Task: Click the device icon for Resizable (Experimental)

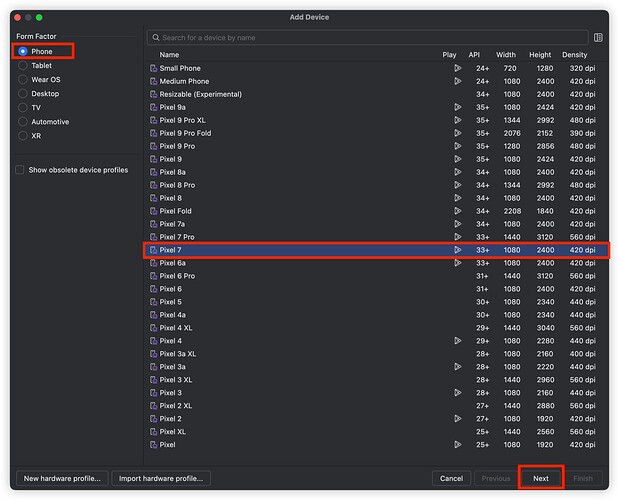Action: pyautogui.click(x=153, y=95)
